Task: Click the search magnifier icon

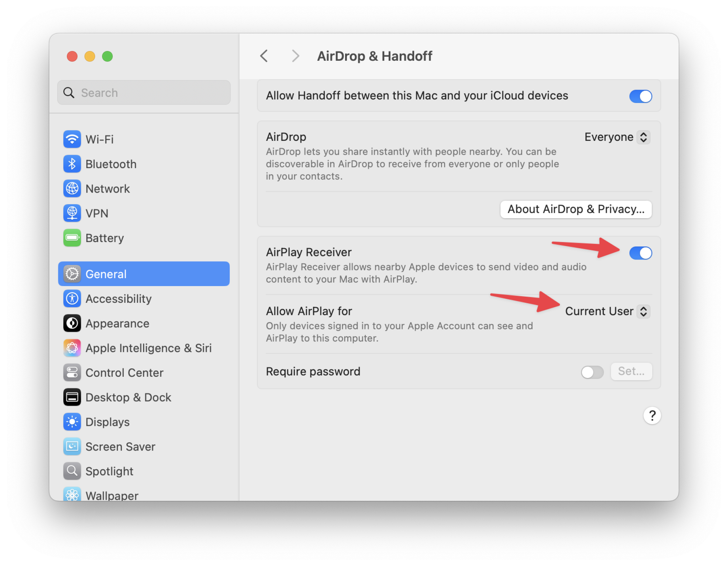Action: click(x=69, y=93)
